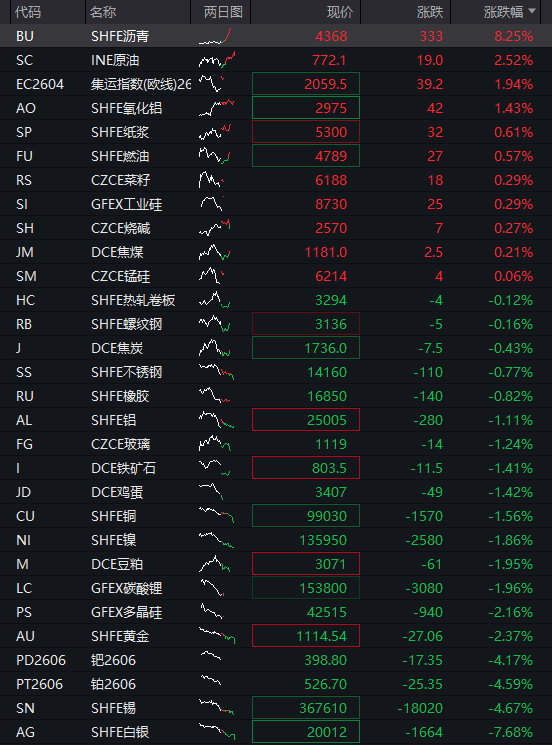The height and width of the screenshot is (745, 552).
Task: Click the -18020 change amount
Action: point(420,708)
